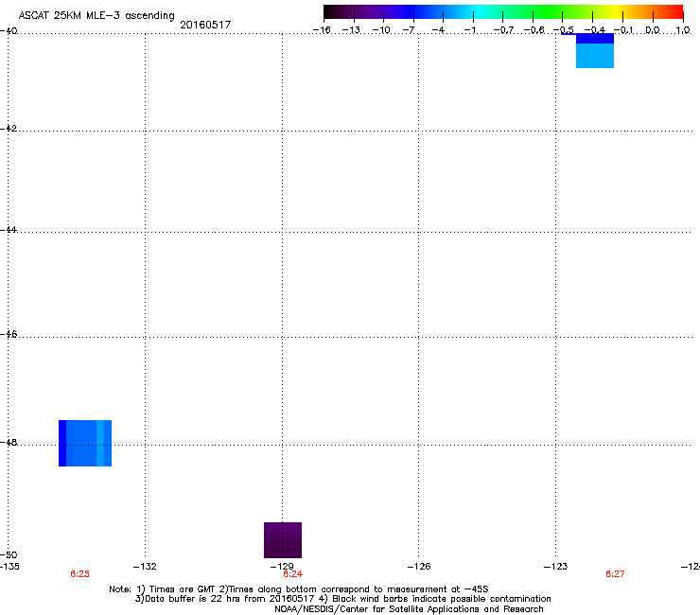Click the -4 color bar label

(438, 30)
